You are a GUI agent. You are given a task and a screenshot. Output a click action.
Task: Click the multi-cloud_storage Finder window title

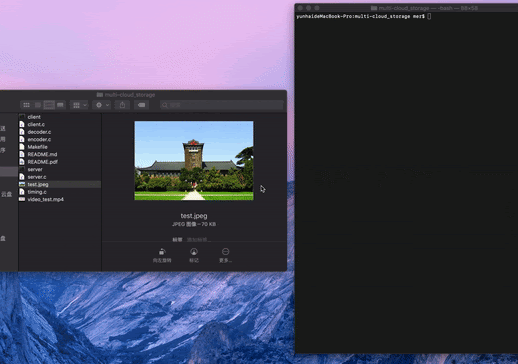(x=130, y=95)
